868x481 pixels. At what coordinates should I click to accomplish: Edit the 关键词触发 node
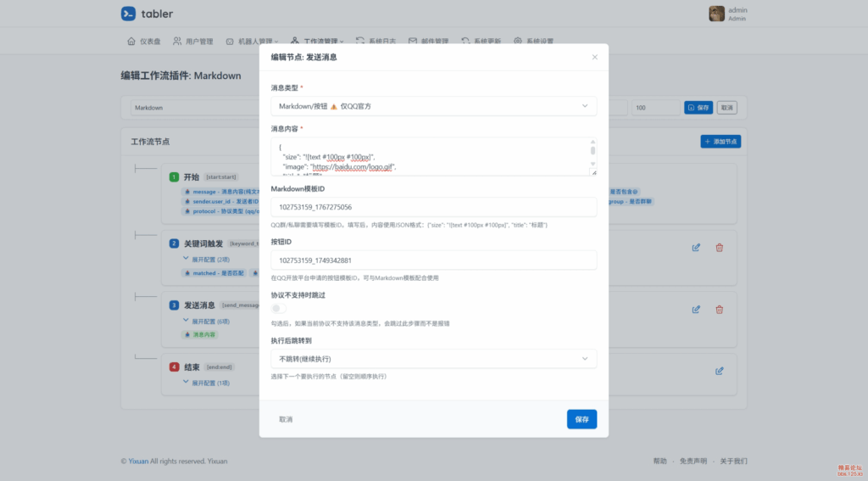point(696,248)
